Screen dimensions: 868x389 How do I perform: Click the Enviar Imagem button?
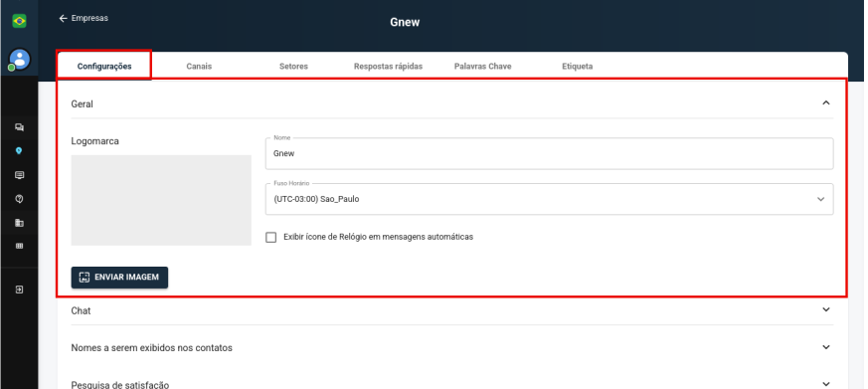coord(119,277)
